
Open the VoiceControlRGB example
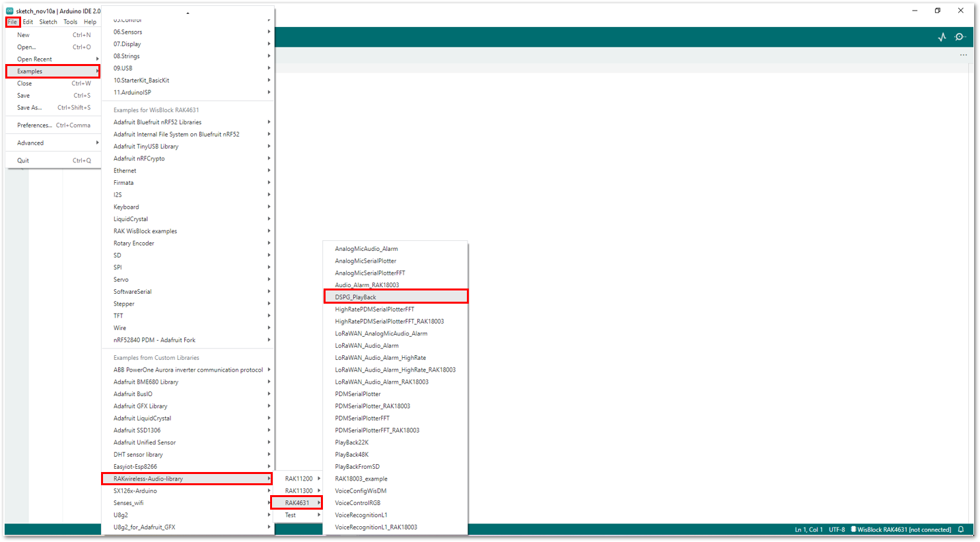tap(396, 503)
